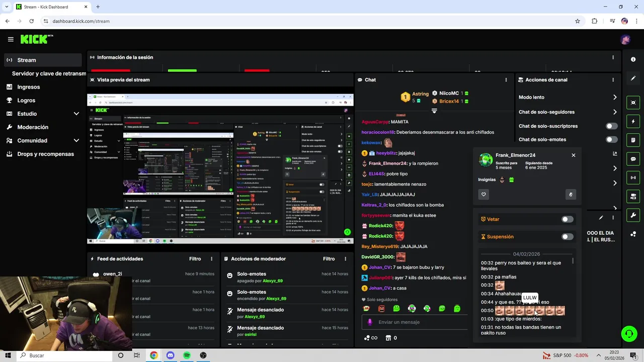This screenshot has height=362, width=644.
Task: Click the note page icon in right sidebar
Action: coord(633,140)
